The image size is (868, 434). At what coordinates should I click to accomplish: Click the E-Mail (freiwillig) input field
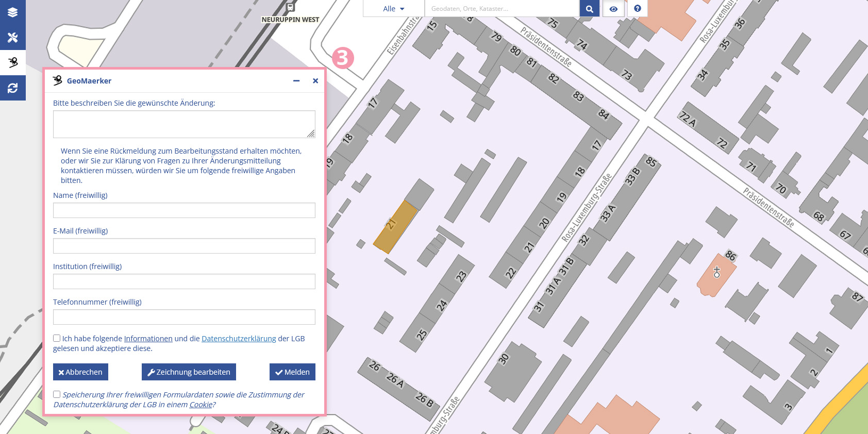[x=184, y=246]
